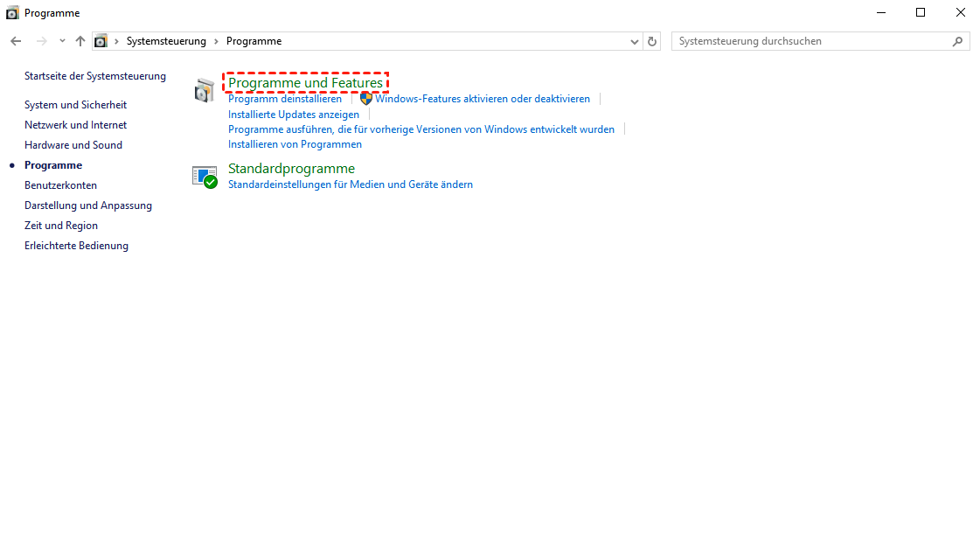Click the Control Panel icon in address bar
Screen dimensions: 980x550
[101, 41]
